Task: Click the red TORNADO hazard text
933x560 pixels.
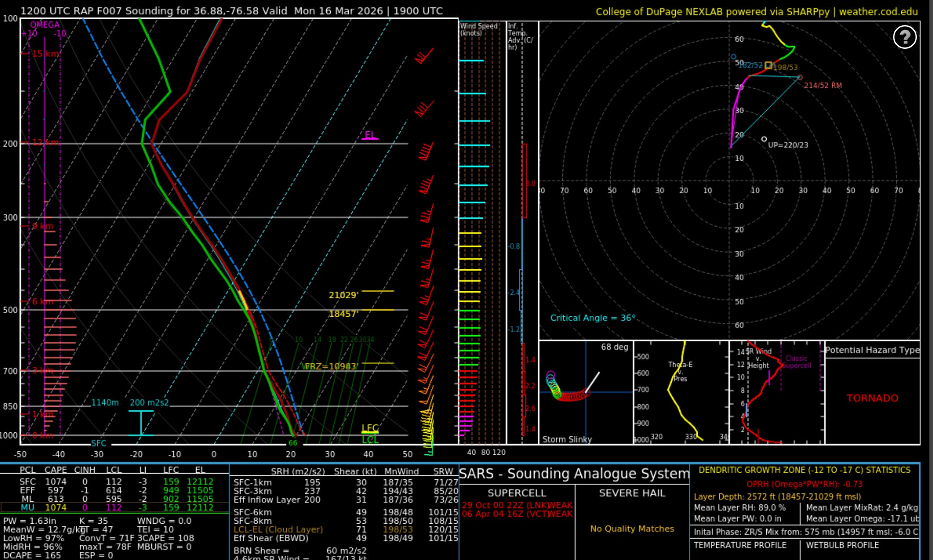Action: pos(872,398)
